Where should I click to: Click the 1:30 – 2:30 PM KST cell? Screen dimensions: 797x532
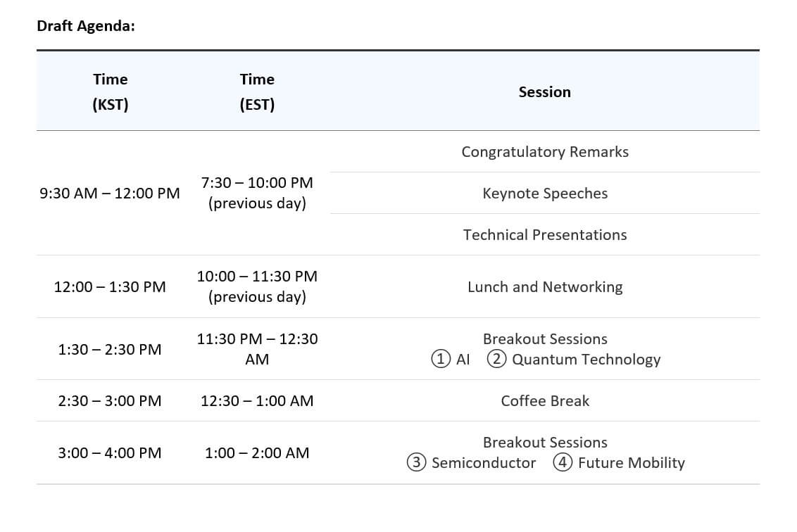click(111, 350)
